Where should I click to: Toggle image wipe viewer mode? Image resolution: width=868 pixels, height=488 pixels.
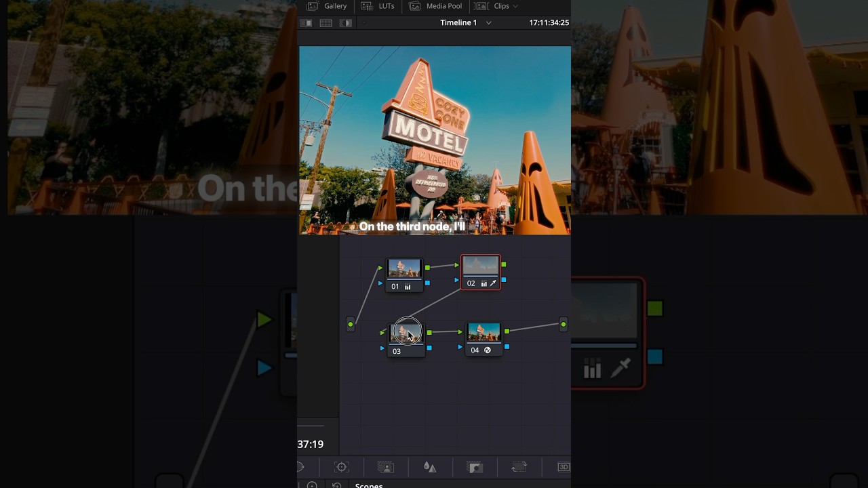pyautogui.click(x=306, y=23)
